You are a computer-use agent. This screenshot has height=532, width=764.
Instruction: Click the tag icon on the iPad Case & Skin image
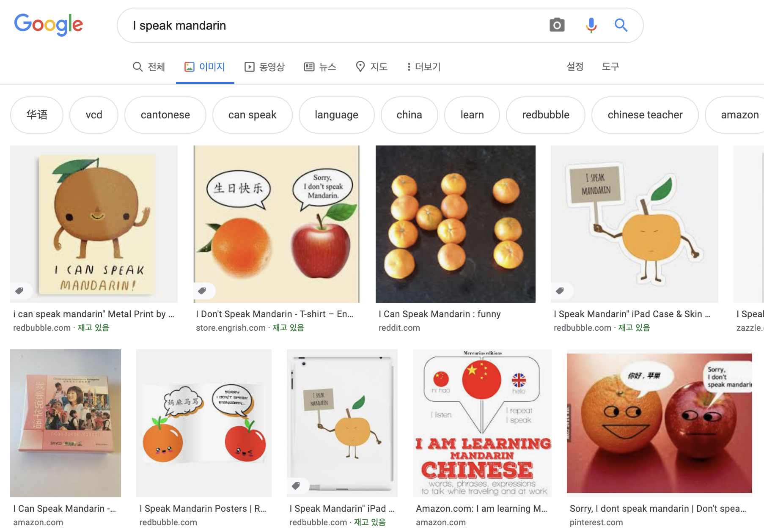[x=560, y=291]
